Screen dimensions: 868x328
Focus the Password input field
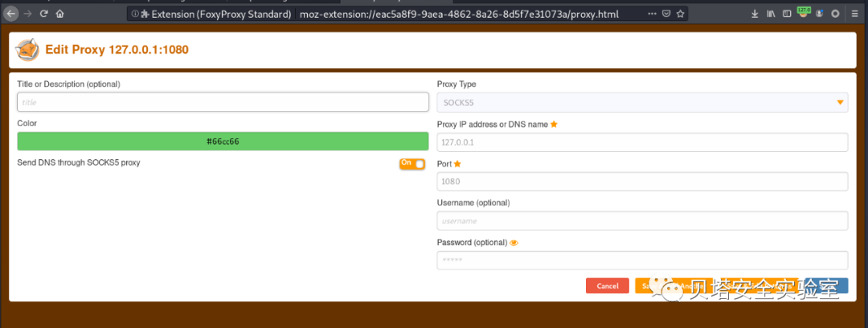pos(642,260)
